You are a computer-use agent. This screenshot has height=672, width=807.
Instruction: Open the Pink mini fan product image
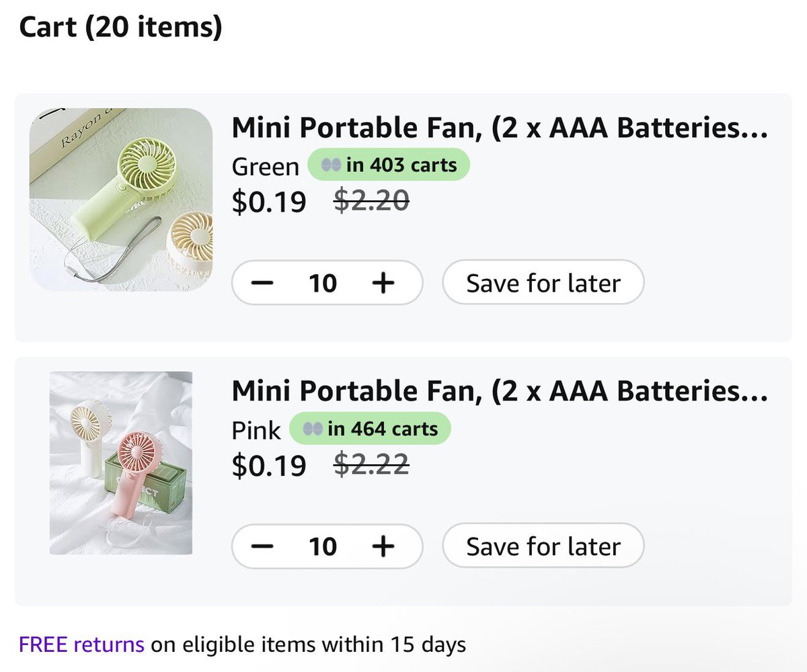(x=121, y=463)
